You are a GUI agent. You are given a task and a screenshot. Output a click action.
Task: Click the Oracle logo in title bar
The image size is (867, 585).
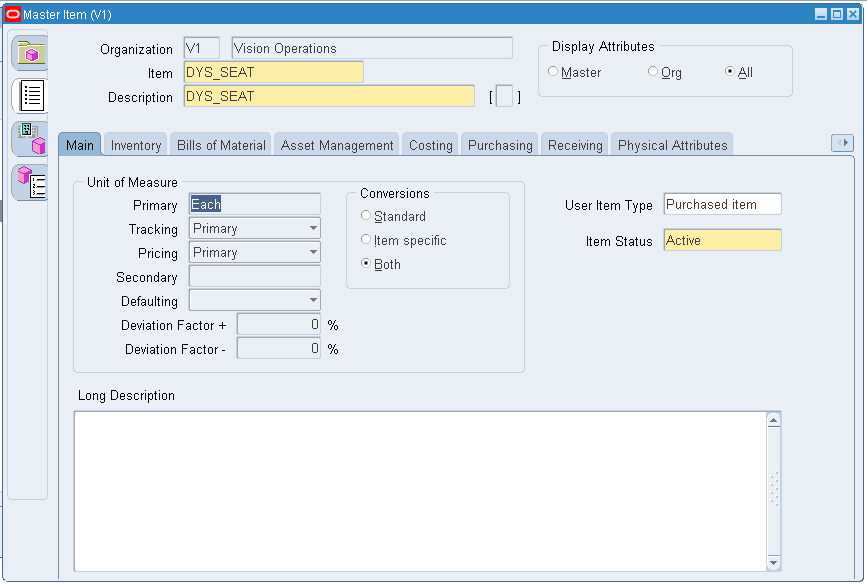point(12,14)
